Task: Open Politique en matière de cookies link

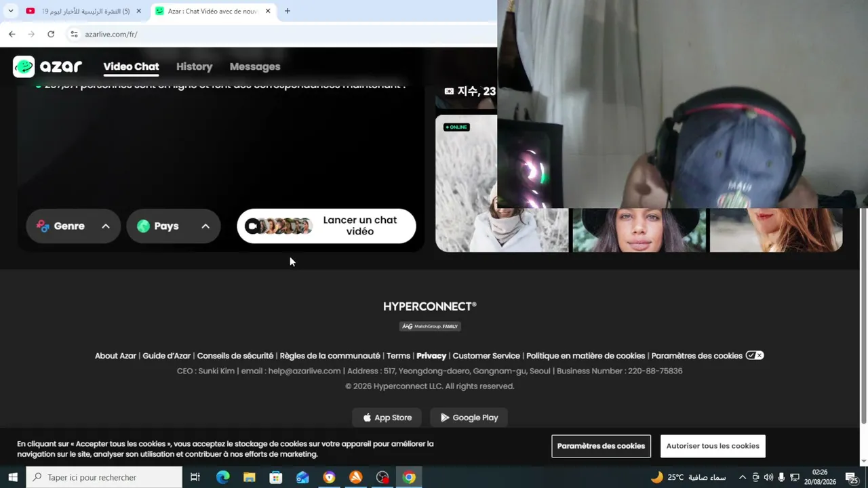Action: point(585,356)
